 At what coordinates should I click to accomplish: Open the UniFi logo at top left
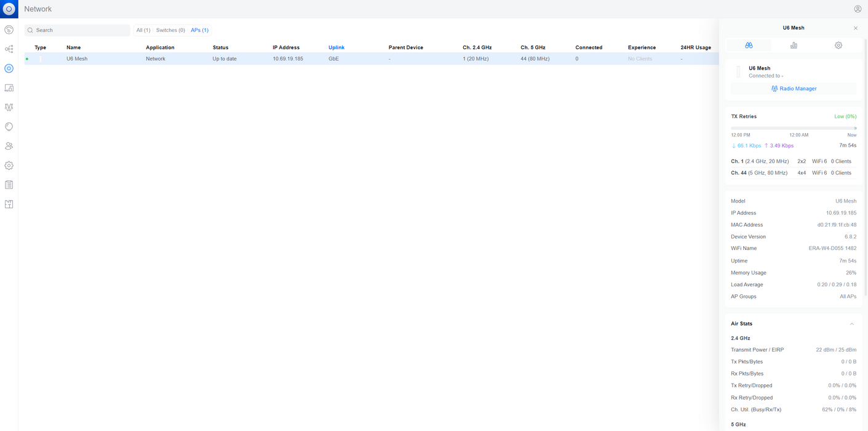[9, 9]
